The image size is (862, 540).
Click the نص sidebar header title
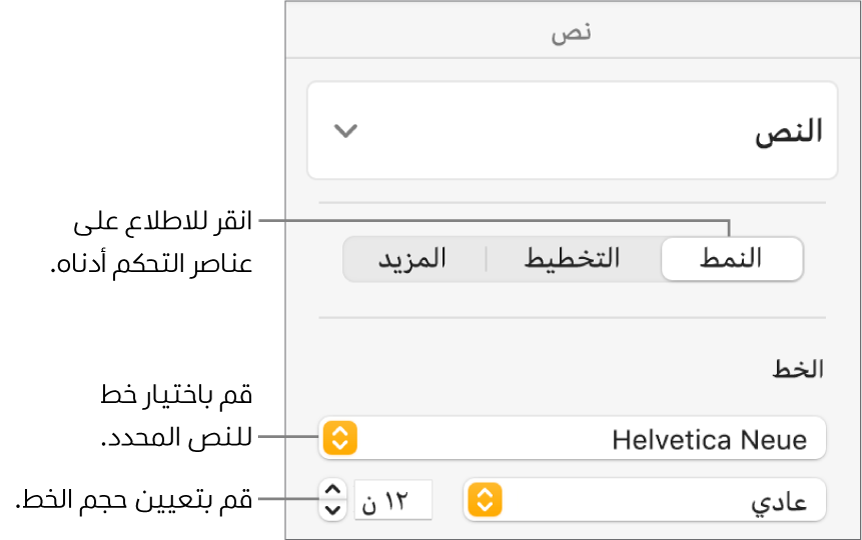(x=572, y=33)
